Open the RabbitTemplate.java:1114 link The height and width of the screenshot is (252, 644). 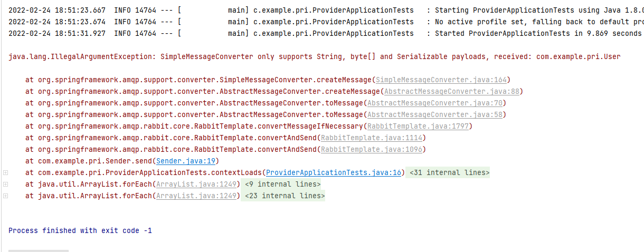(371, 138)
